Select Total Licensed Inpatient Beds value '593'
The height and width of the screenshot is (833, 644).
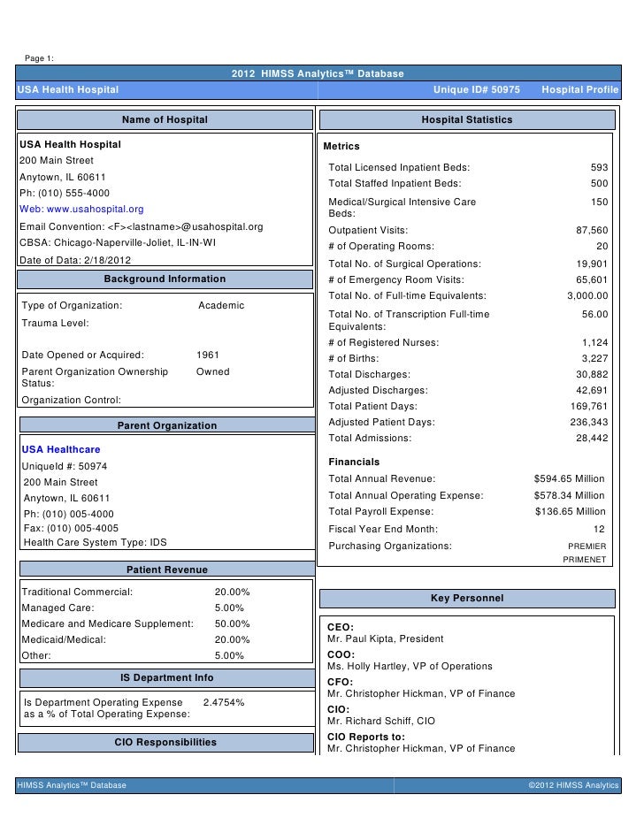[x=600, y=167]
